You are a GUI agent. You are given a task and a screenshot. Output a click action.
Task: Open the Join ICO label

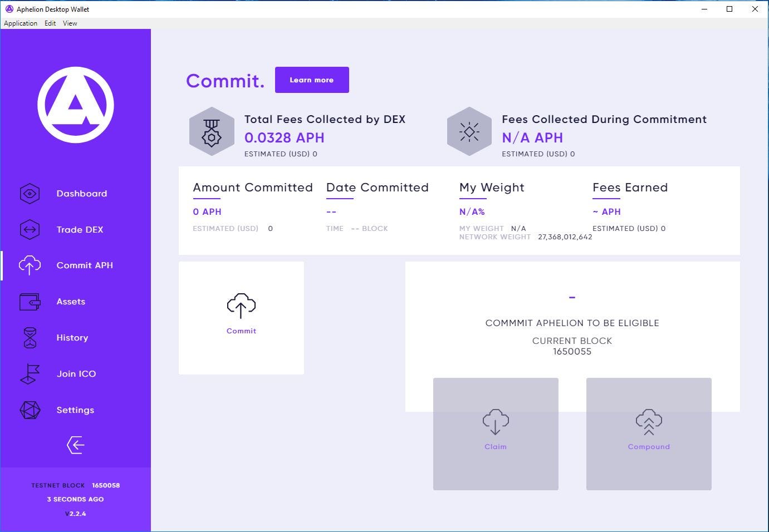(76, 374)
